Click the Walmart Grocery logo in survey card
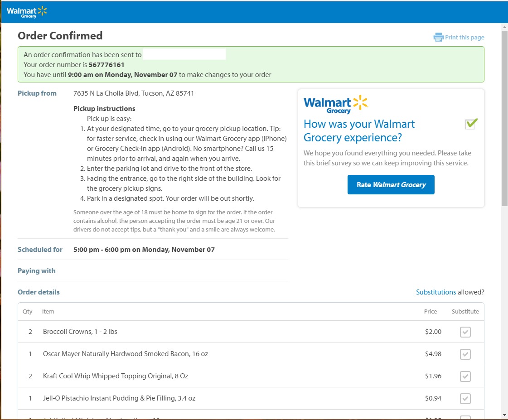Viewport: 508px width, 420px height. (x=335, y=105)
